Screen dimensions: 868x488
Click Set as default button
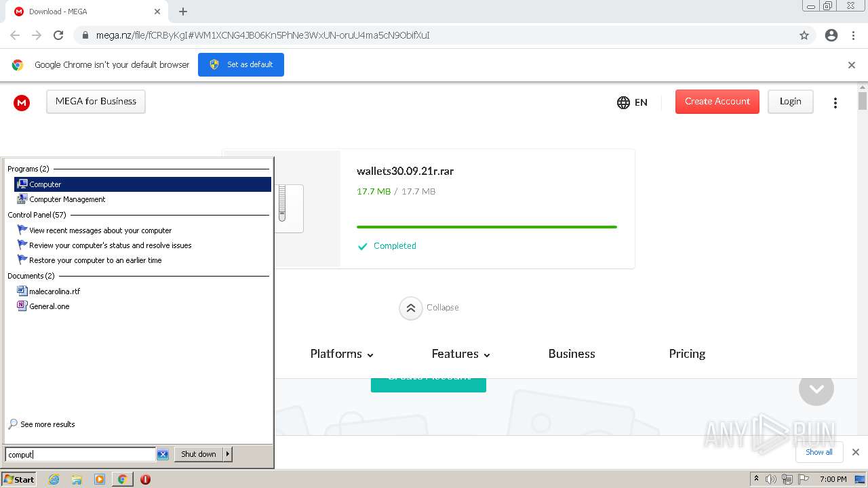point(241,65)
